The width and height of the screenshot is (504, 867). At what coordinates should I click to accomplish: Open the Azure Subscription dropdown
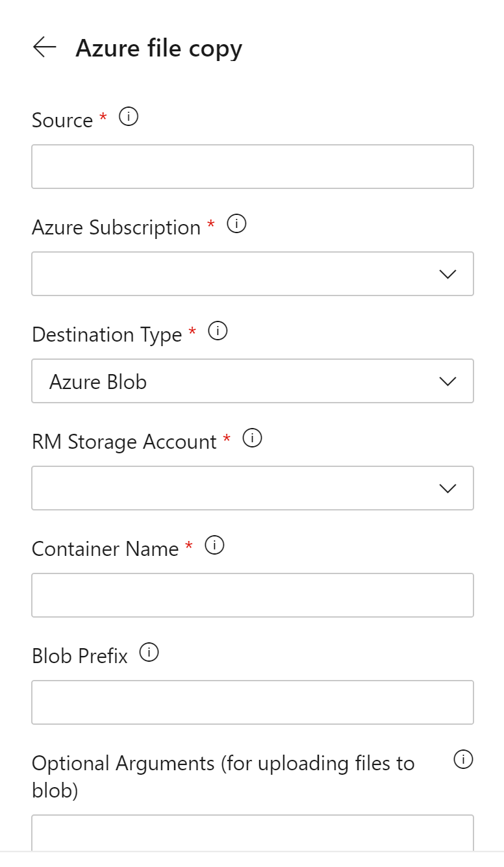point(253,273)
